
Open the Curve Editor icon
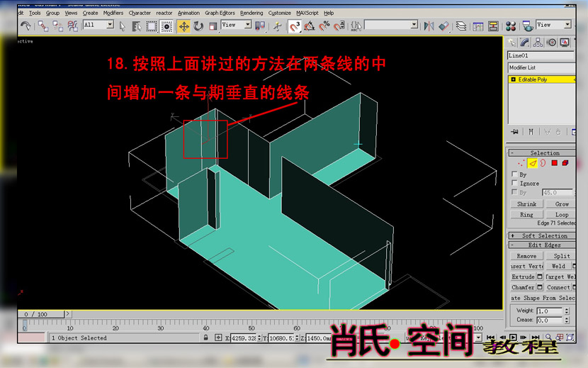tap(478, 26)
